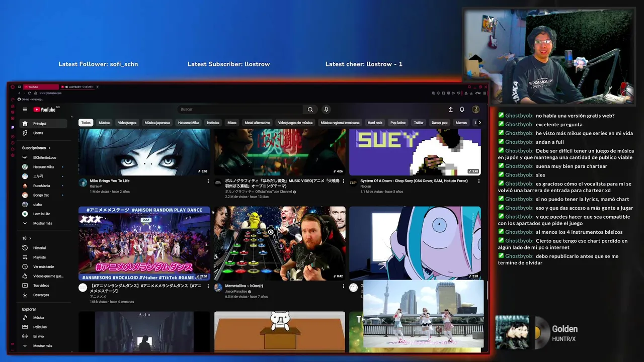Open the notifications bell
This screenshot has width=644, height=362.
pos(462,110)
